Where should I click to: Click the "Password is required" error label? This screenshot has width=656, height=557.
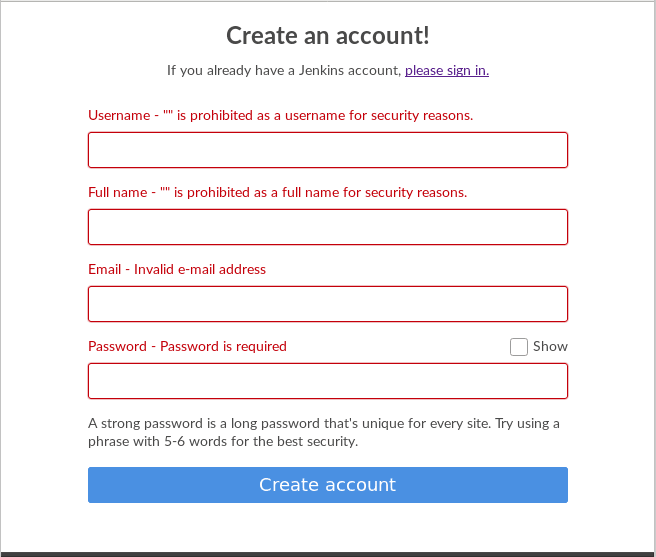tap(223, 347)
